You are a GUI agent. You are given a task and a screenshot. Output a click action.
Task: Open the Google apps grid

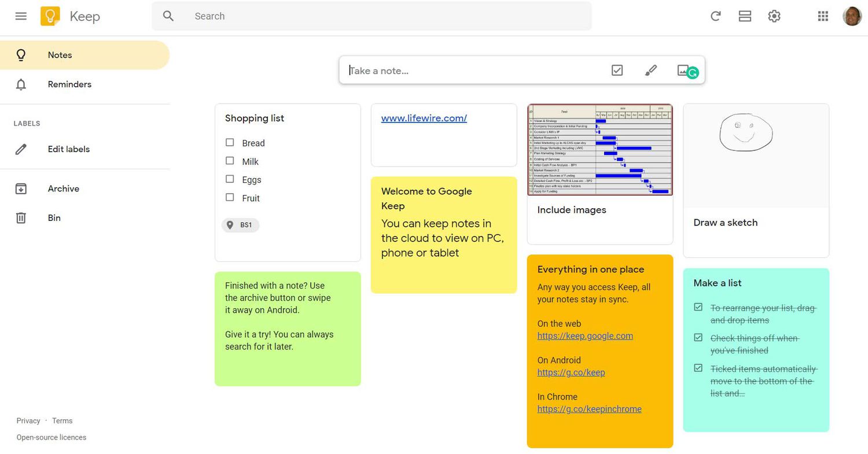[823, 16]
